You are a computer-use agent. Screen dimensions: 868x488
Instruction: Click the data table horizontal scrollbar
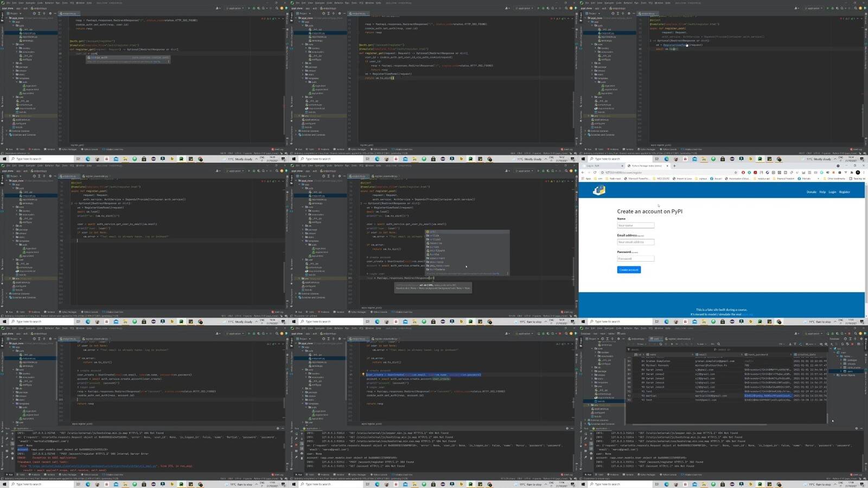[699, 424]
